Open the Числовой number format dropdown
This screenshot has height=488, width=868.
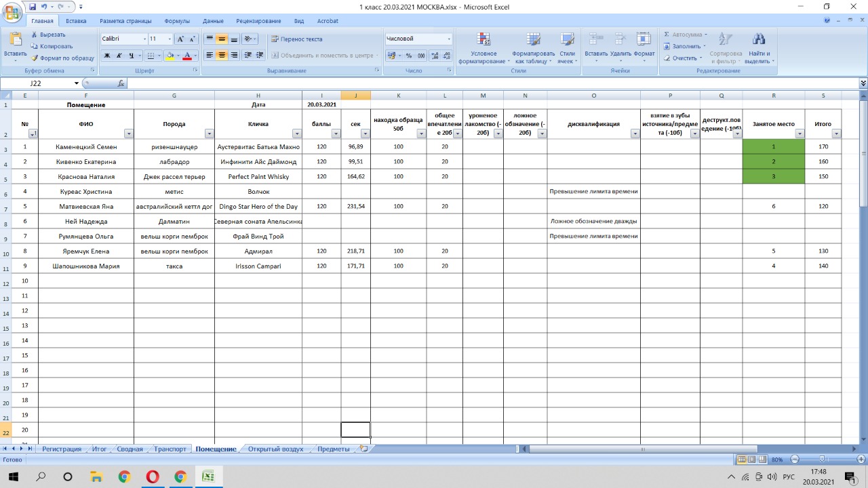[x=449, y=39]
